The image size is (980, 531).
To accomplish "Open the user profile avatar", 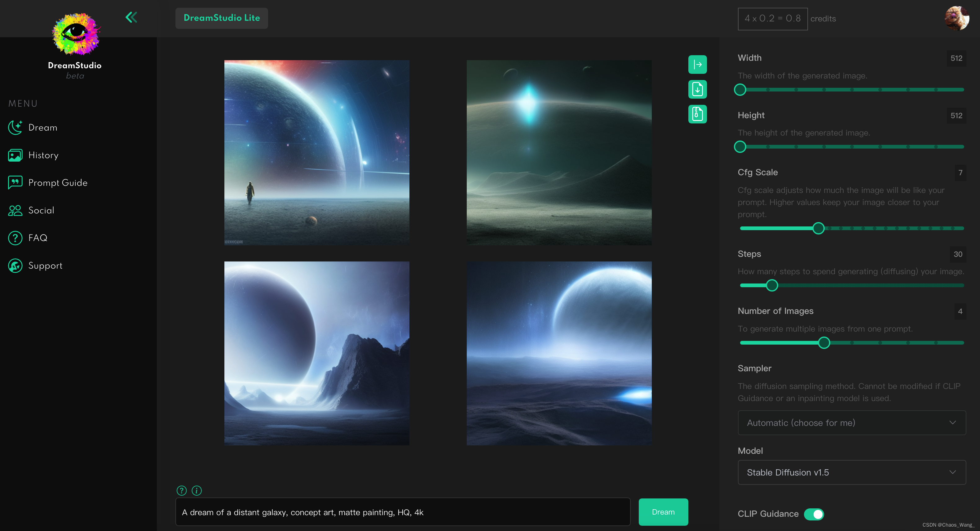I will pyautogui.click(x=956, y=18).
